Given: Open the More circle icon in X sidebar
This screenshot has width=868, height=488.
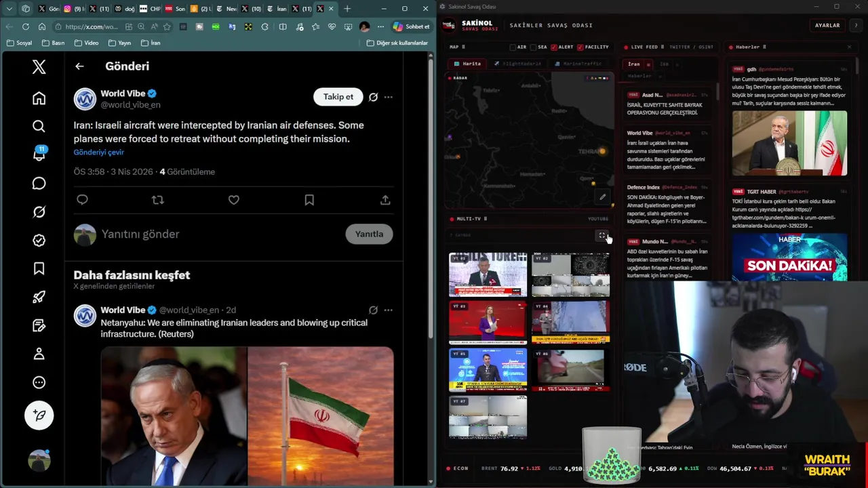Looking at the screenshot, I should (x=39, y=382).
